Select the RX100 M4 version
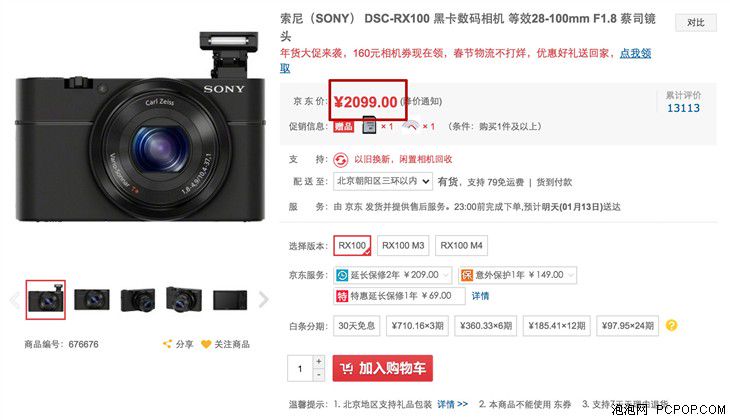This screenshot has width=730, height=420. (x=461, y=245)
